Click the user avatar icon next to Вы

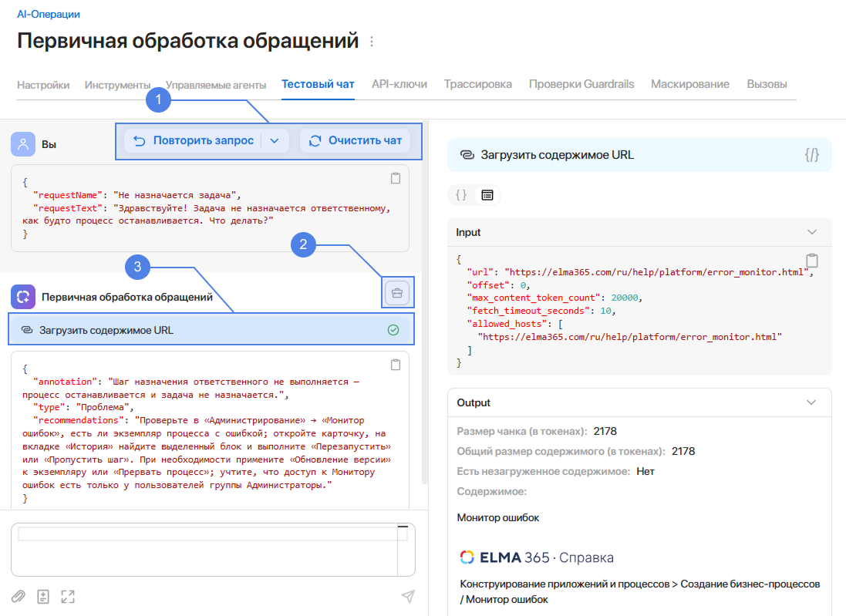(x=22, y=144)
